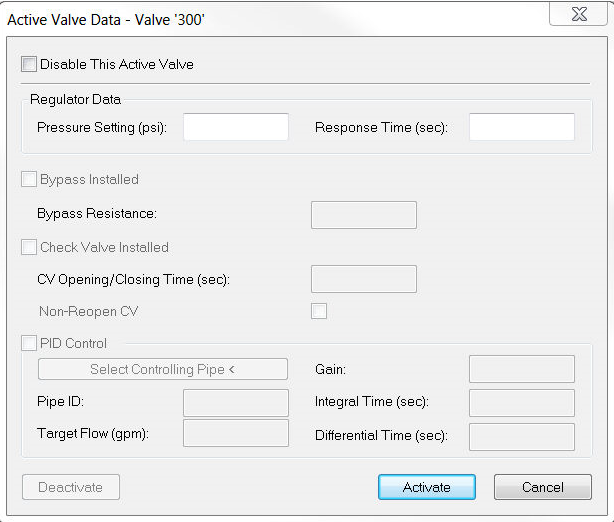Screen dimensions: 614x522
Task: Click the Gain label
Action: point(330,369)
